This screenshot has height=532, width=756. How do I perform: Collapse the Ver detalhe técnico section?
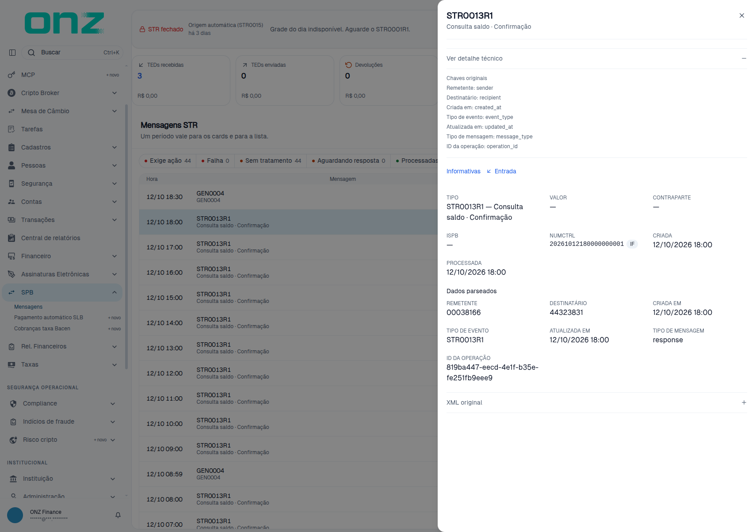[744, 58]
